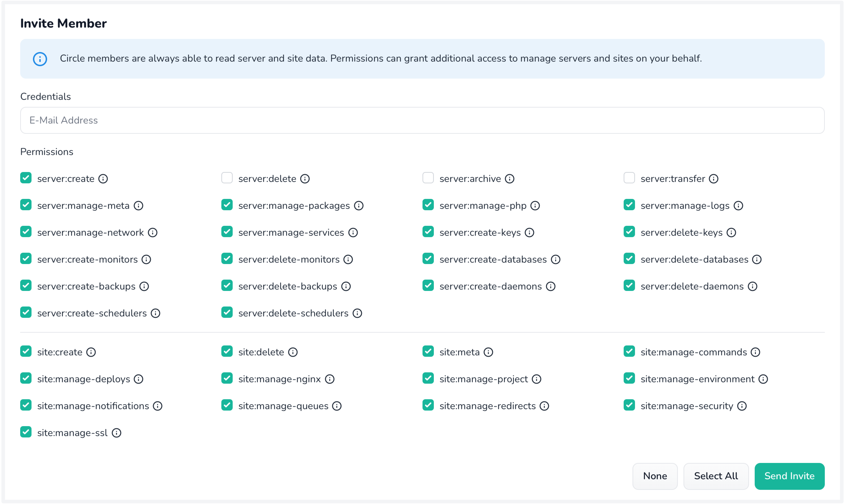Open the info tooltip for server:create
The height and width of the screenshot is (504, 845).
point(103,179)
